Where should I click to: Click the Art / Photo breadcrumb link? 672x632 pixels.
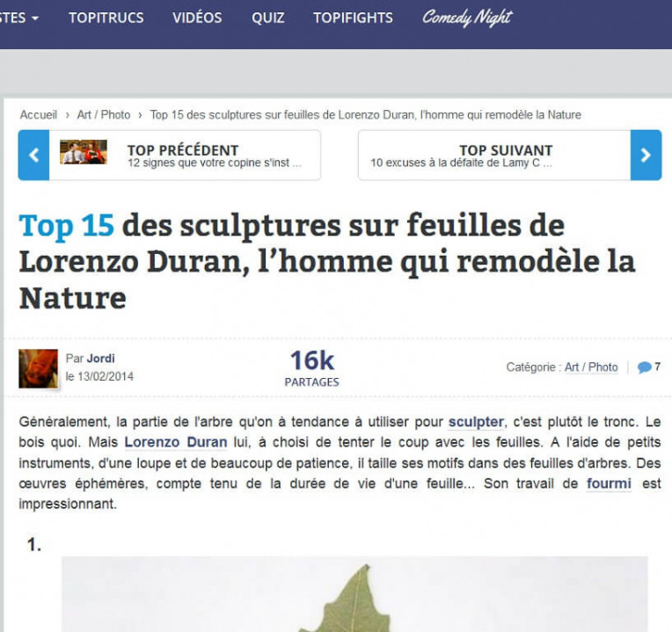[x=104, y=115]
